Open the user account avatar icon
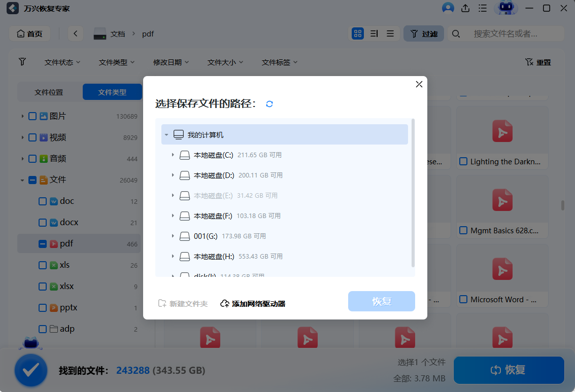575x392 pixels. tap(447, 8)
